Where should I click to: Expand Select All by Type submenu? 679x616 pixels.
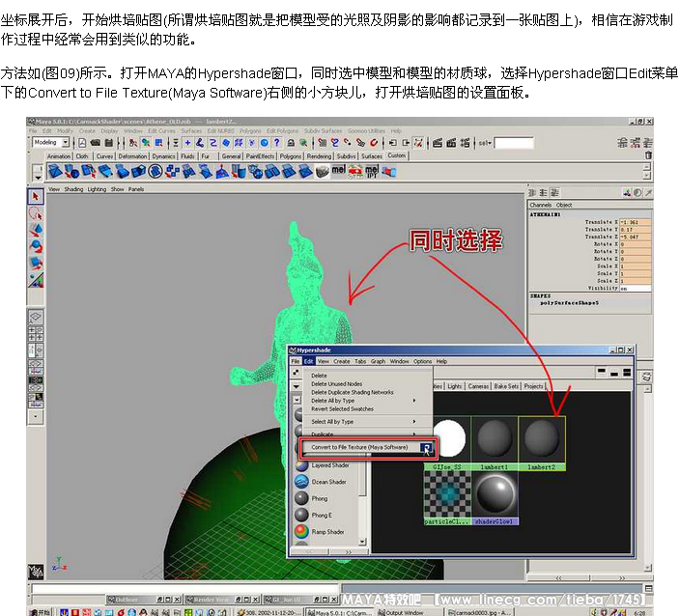click(x=414, y=421)
